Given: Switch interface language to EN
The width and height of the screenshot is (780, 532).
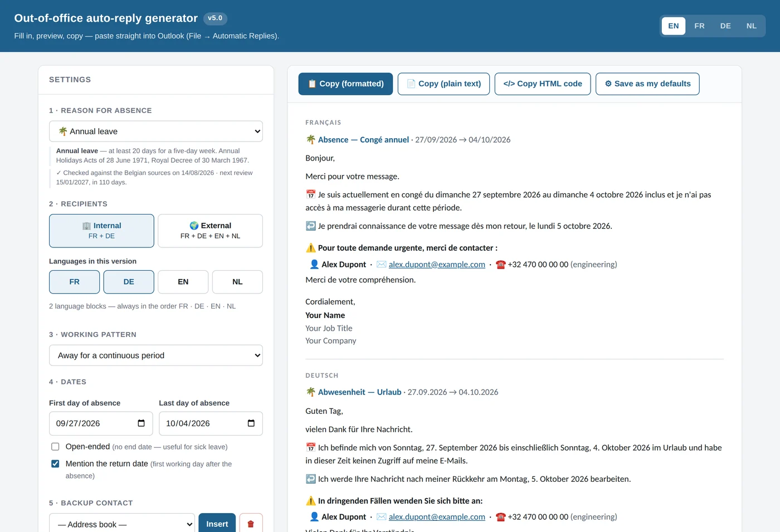Looking at the screenshot, I should point(674,26).
